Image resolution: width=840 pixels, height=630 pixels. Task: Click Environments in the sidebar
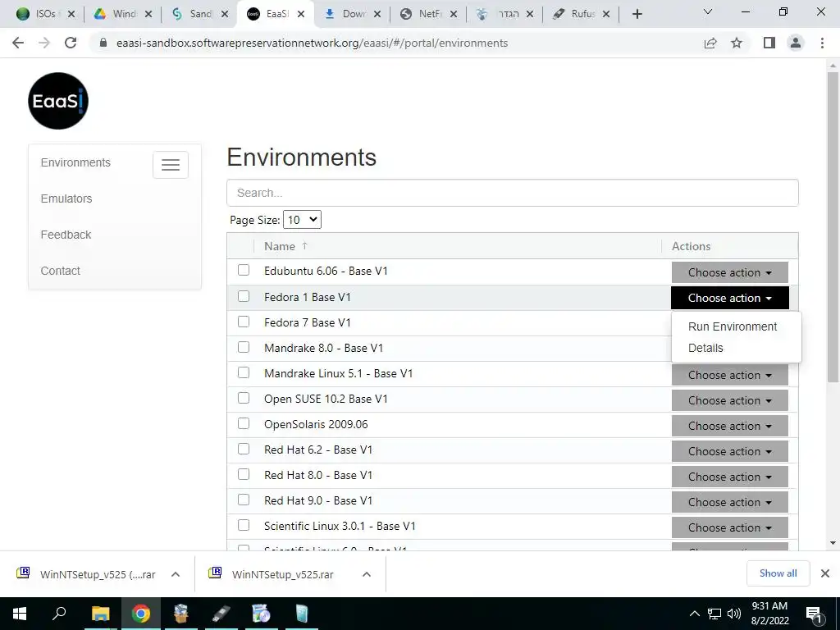pyautogui.click(x=75, y=162)
